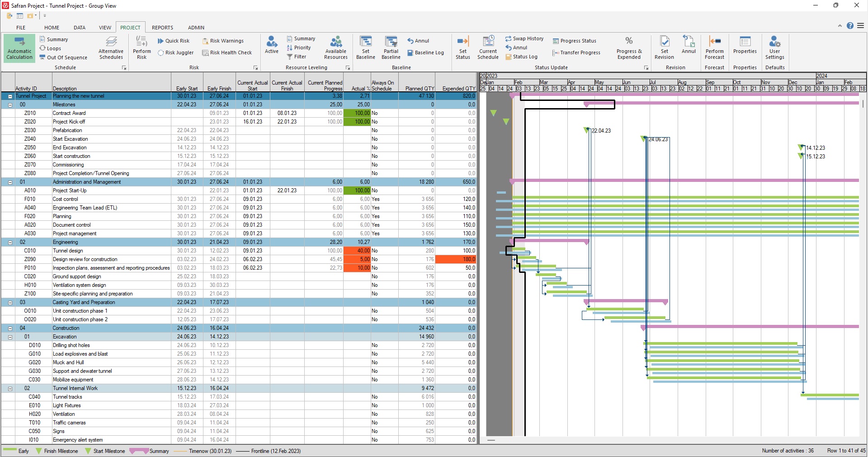Screen dimensions: 868x457
Task: Click Transfer Progress
Action: click(x=576, y=52)
